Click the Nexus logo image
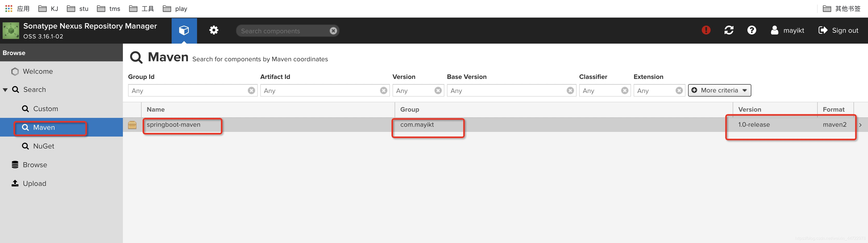868x243 pixels. [x=11, y=31]
